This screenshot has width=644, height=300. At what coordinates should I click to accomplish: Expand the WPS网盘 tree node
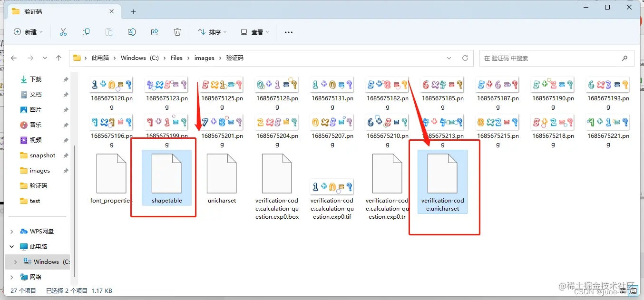click(12, 232)
